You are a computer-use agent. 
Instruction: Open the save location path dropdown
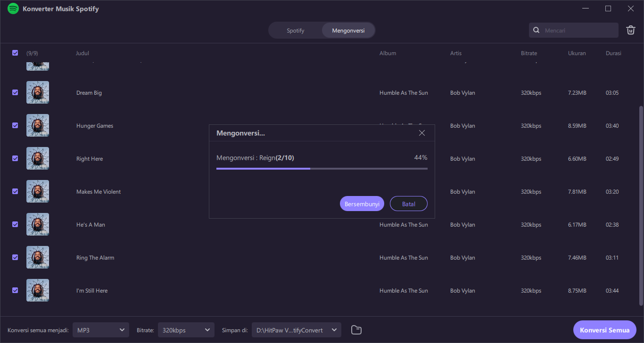297,330
